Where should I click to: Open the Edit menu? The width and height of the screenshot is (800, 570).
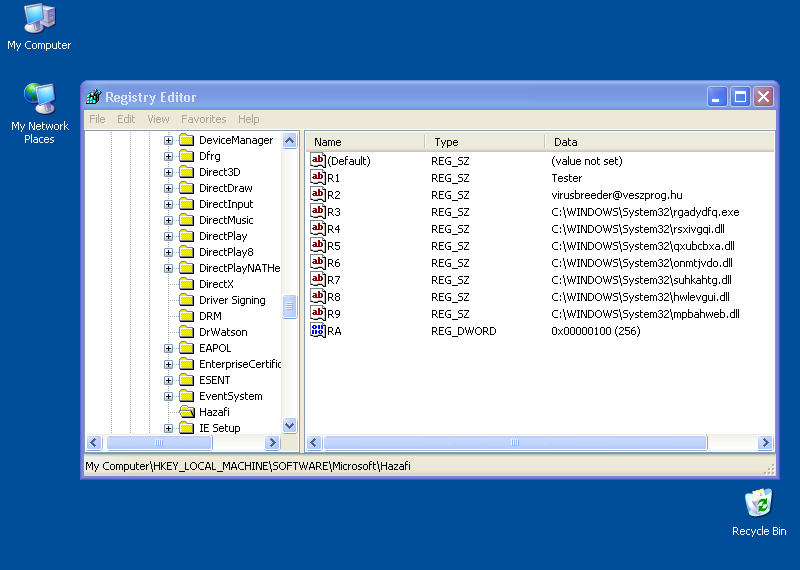point(126,119)
